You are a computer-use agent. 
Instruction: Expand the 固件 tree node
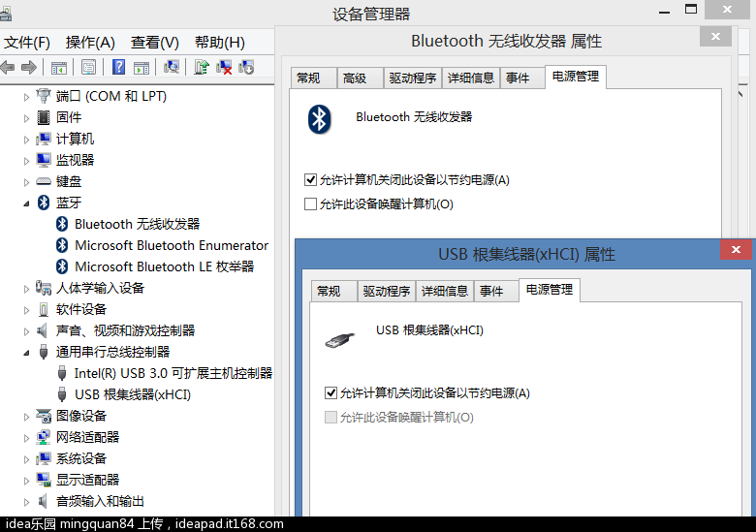coord(26,118)
